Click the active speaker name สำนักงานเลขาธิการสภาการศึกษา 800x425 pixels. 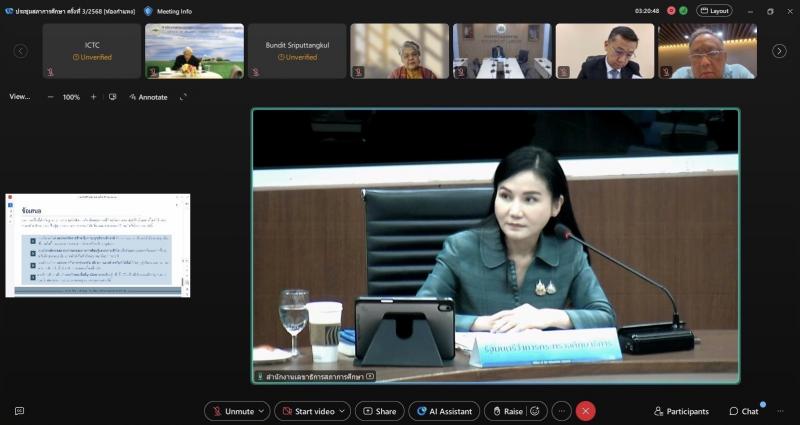pyautogui.click(x=315, y=377)
